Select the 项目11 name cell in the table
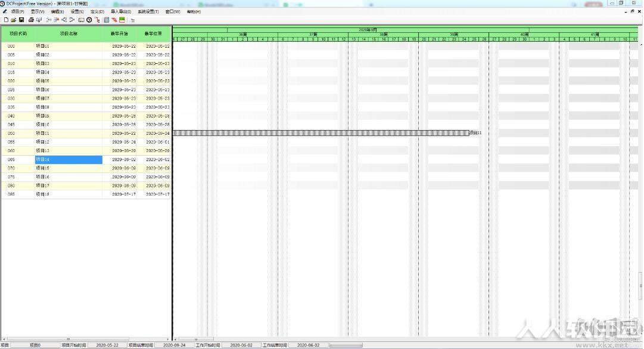 tap(69, 133)
